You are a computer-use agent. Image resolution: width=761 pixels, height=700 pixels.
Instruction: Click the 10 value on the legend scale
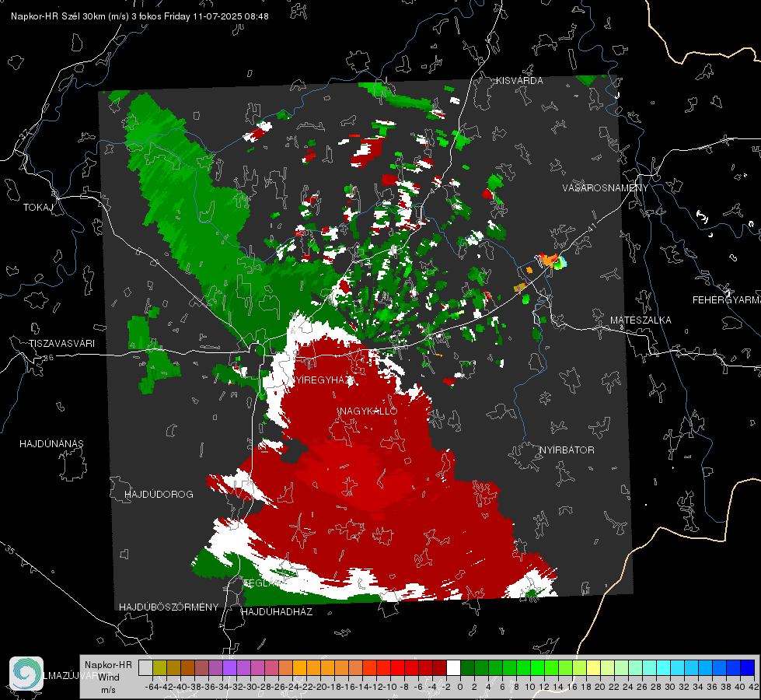click(530, 688)
